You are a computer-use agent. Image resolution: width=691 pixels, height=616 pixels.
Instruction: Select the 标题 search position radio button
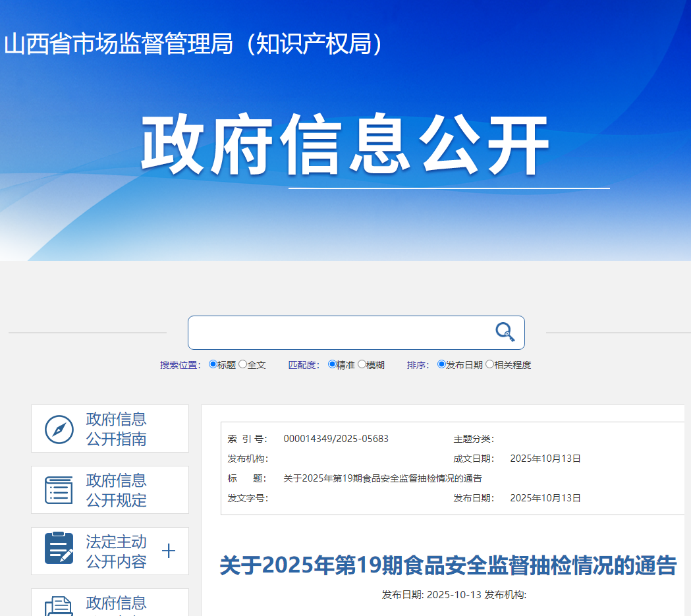click(213, 364)
